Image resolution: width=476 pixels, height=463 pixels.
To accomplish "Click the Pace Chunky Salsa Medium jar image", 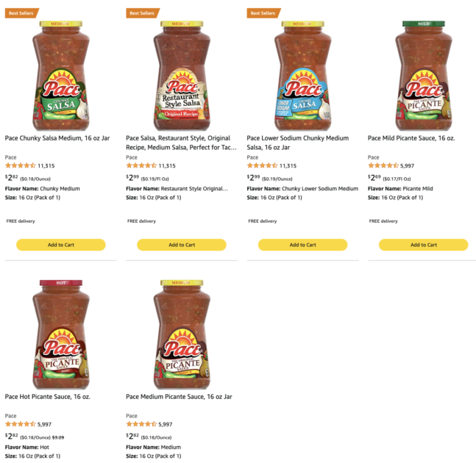I will click(60, 75).
